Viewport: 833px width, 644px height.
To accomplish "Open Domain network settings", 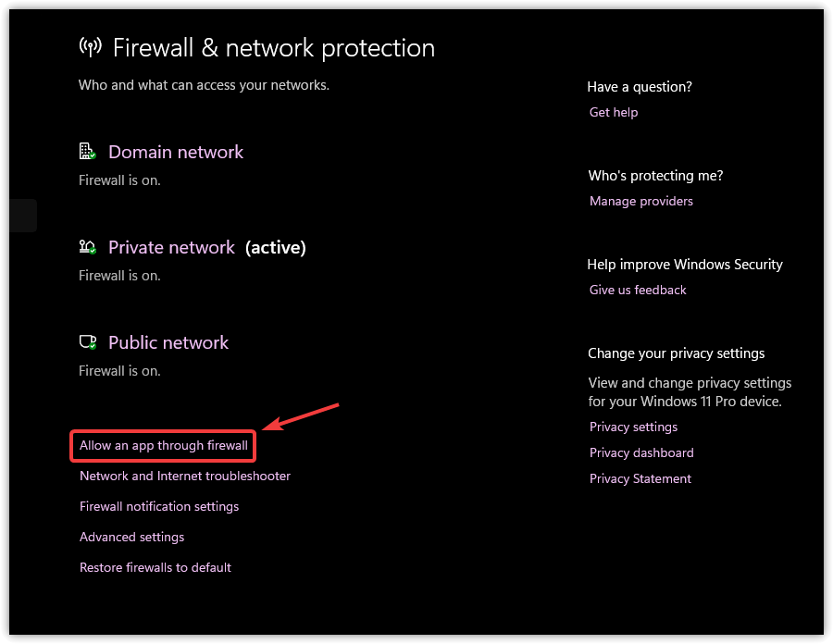I will (176, 152).
